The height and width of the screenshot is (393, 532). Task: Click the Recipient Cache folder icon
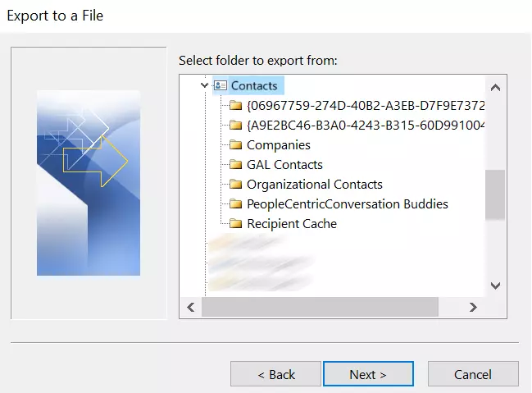coord(235,223)
